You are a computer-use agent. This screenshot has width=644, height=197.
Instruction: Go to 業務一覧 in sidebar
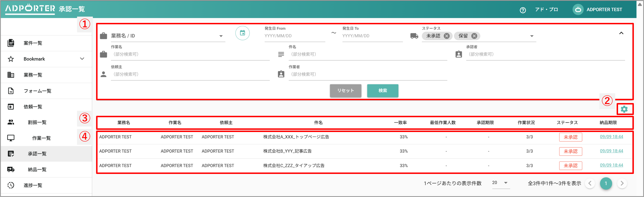(33, 75)
